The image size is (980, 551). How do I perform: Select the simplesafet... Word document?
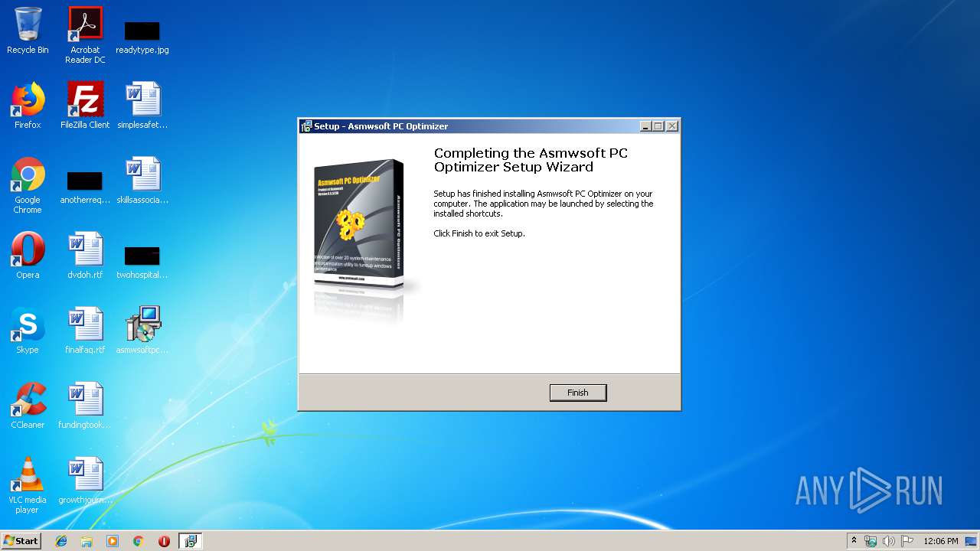pos(142,106)
